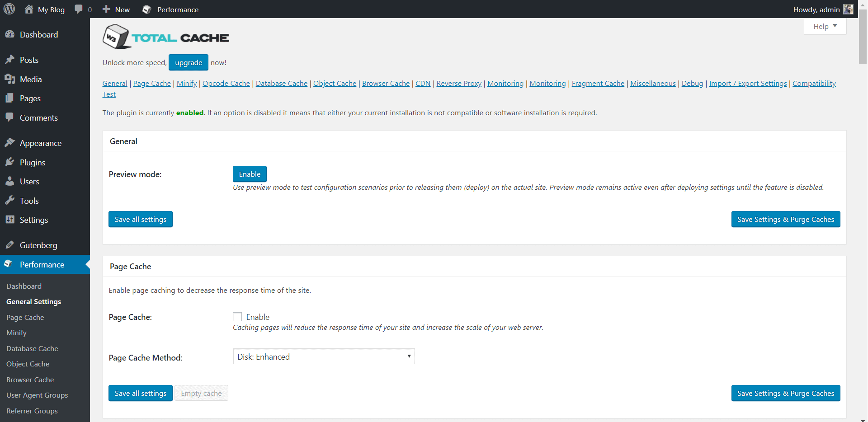The height and width of the screenshot is (422, 868).
Task: Open Minify submenu in sidebar
Action: pos(17,333)
